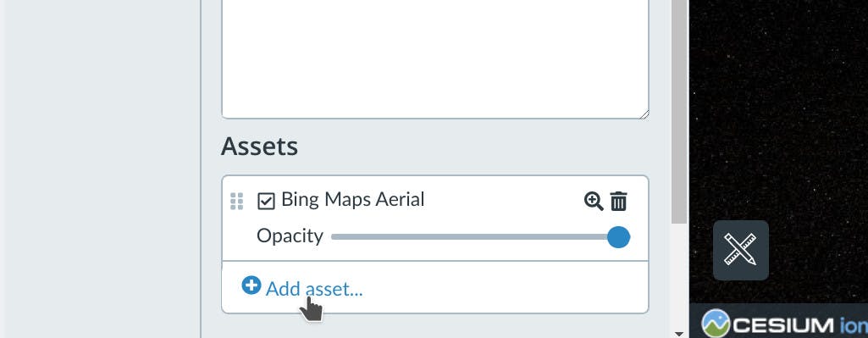Focus the large white description text area
This screenshot has height=338, width=868.
(x=435, y=58)
